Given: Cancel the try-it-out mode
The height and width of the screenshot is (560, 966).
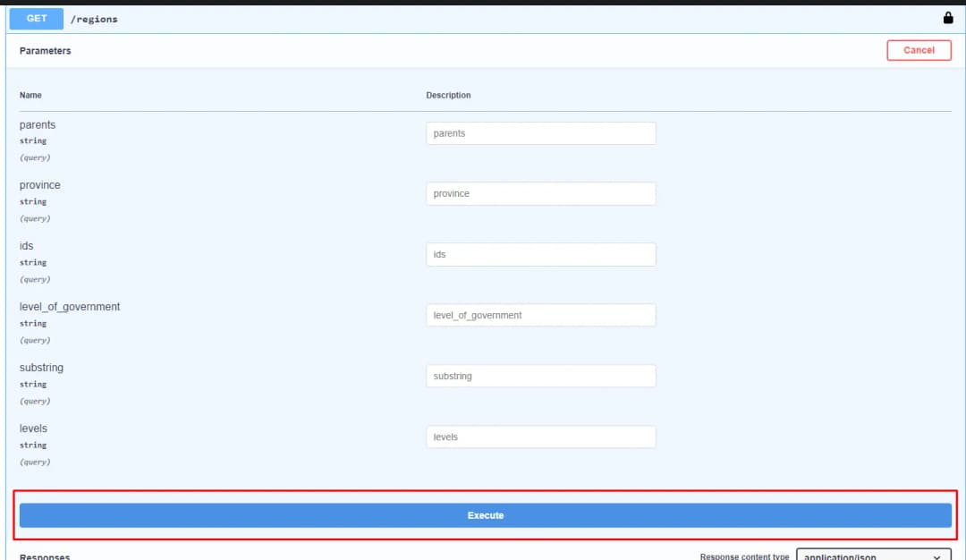Looking at the screenshot, I should pos(919,50).
